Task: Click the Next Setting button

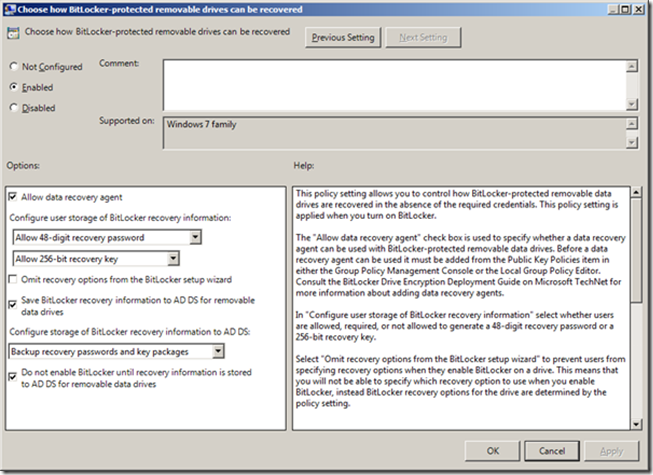Action: tap(422, 38)
